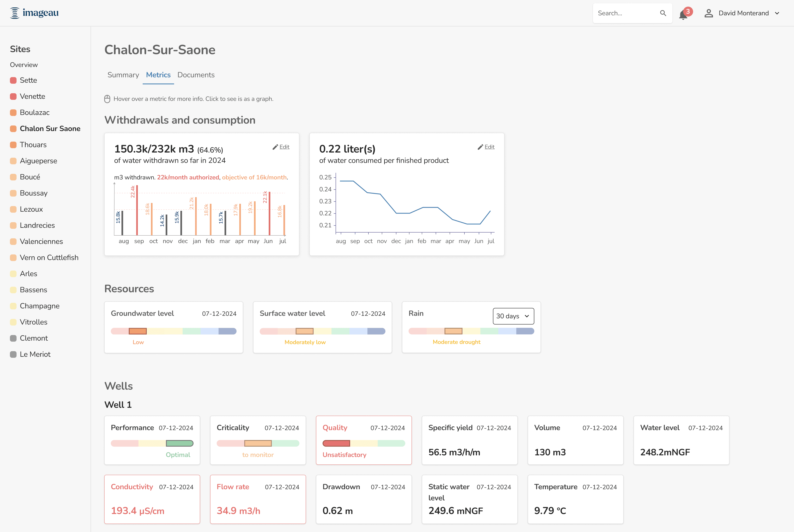Click the mouse hint icon
Image resolution: width=794 pixels, height=532 pixels.
(x=107, y=99)
